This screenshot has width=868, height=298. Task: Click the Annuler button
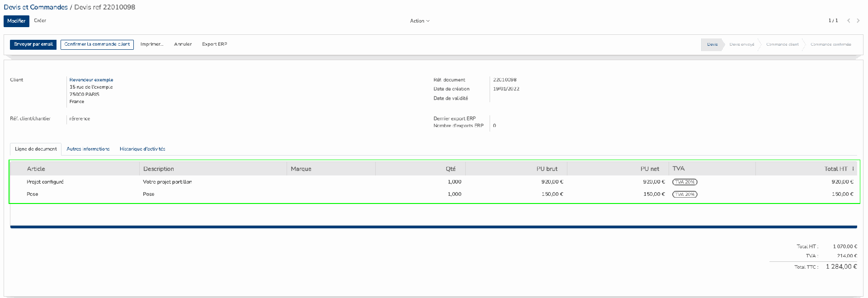click(183, 44)
